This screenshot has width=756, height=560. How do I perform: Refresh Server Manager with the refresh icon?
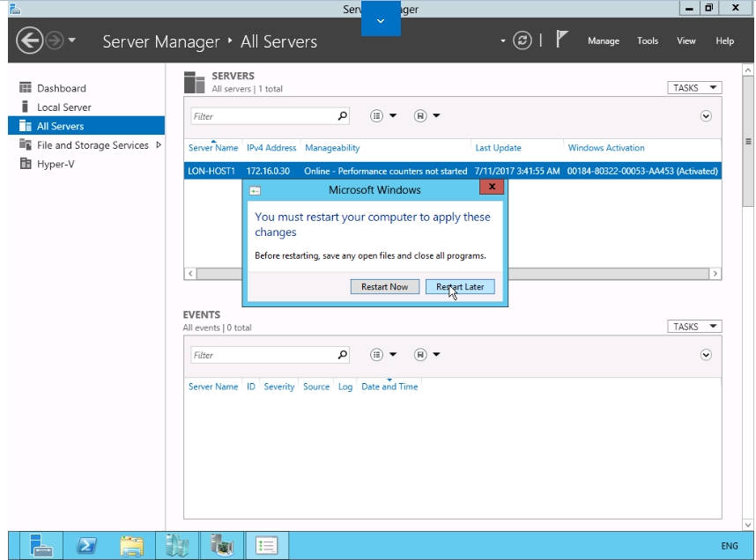tap(523, 41)
